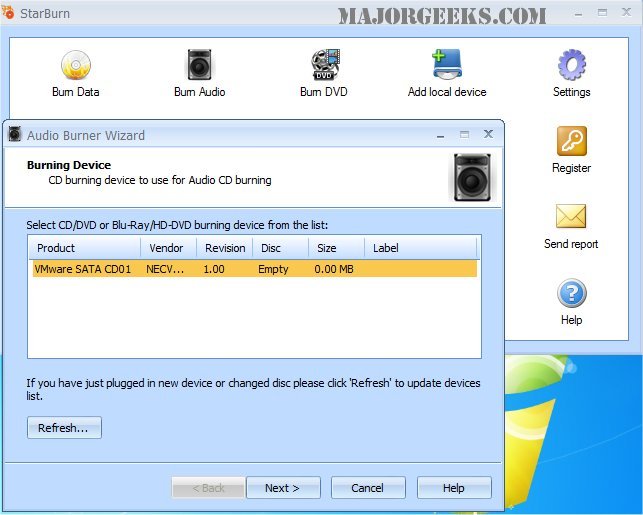The image size is (643, 515).
Task: Click the disabled < Back button
Action: coord(208,488)
